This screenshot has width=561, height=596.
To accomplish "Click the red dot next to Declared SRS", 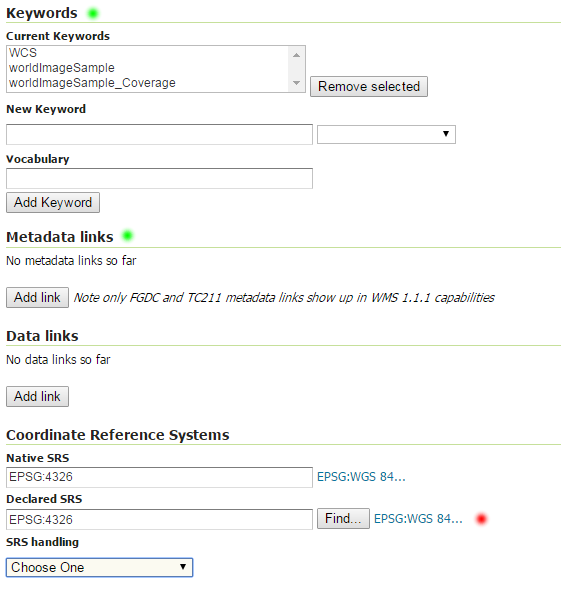I will (x=481, y=519).
